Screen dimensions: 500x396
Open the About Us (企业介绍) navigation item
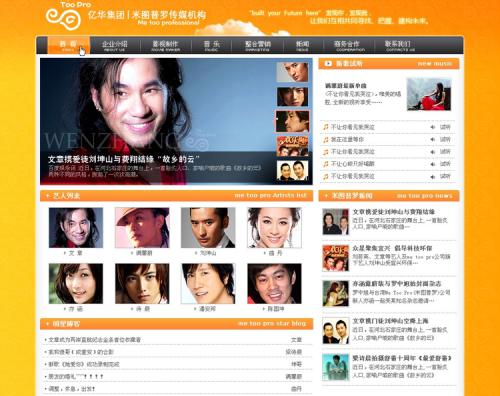(x=114, y=46)
